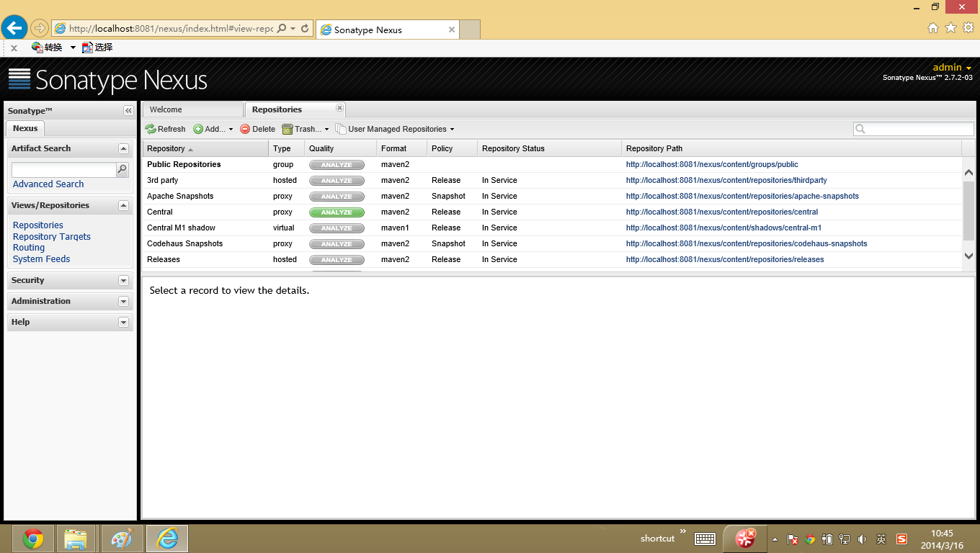The height and width of the screenshot is (553, 980).
Task: Open Advanced Search link
Action: coord(48,184)
